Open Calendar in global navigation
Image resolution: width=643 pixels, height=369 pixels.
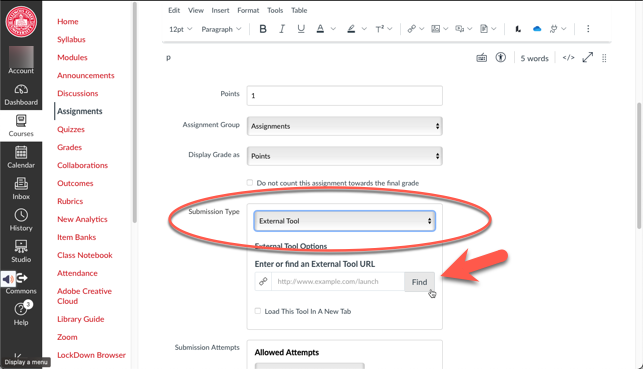pyautogui.click(x=21, y=157)
